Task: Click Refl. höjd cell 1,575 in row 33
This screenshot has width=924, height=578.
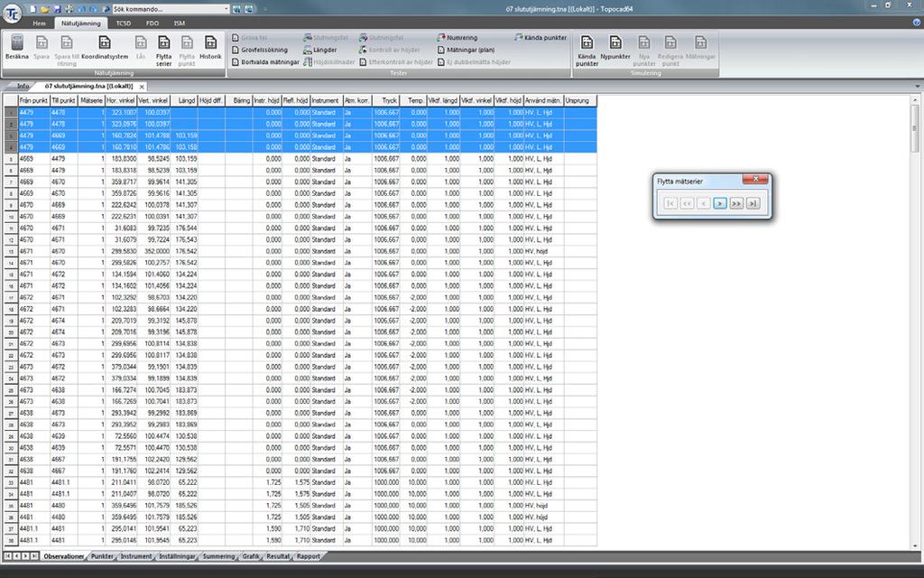Action: click(x=296, y=482)
